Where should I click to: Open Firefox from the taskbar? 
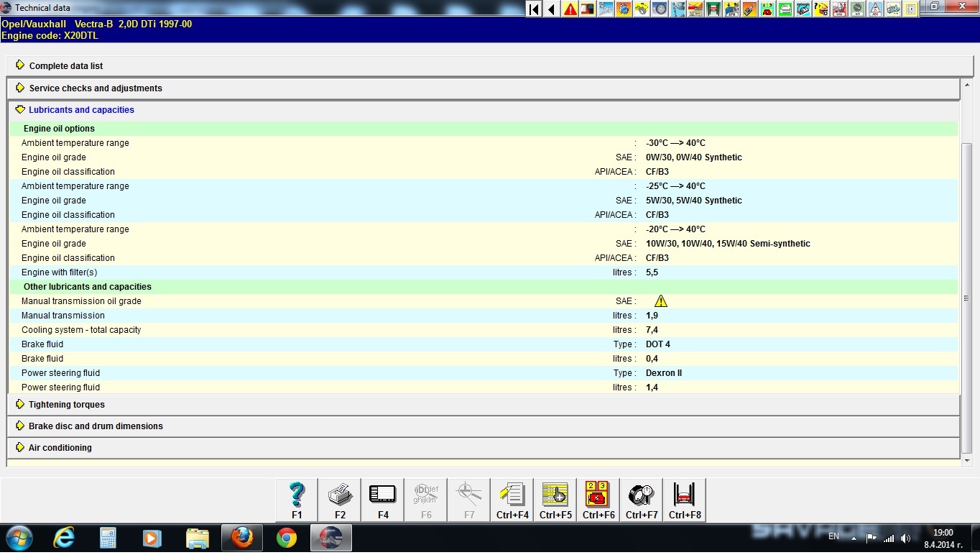click(x=242, y=538)
